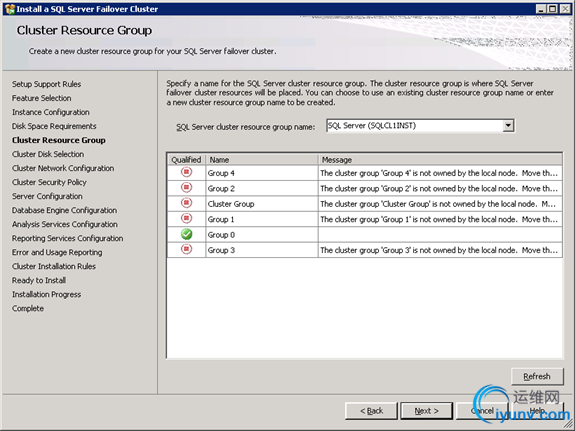Select Ready to Install in sidebar
Viewport: 576px width, 431px height.
point(39,280)
